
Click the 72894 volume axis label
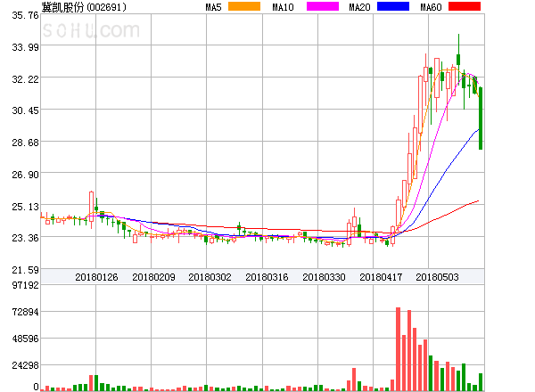tap(25, 312)
